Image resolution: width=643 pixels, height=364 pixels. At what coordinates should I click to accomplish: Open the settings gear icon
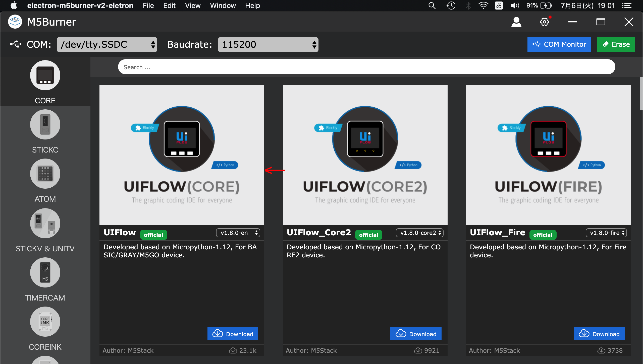point(544,22)
